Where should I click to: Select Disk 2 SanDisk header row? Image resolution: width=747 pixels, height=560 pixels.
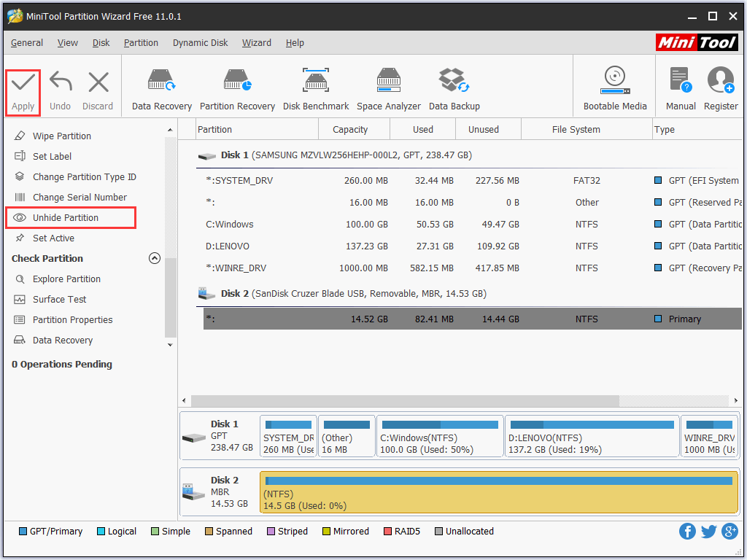point(469,294)
